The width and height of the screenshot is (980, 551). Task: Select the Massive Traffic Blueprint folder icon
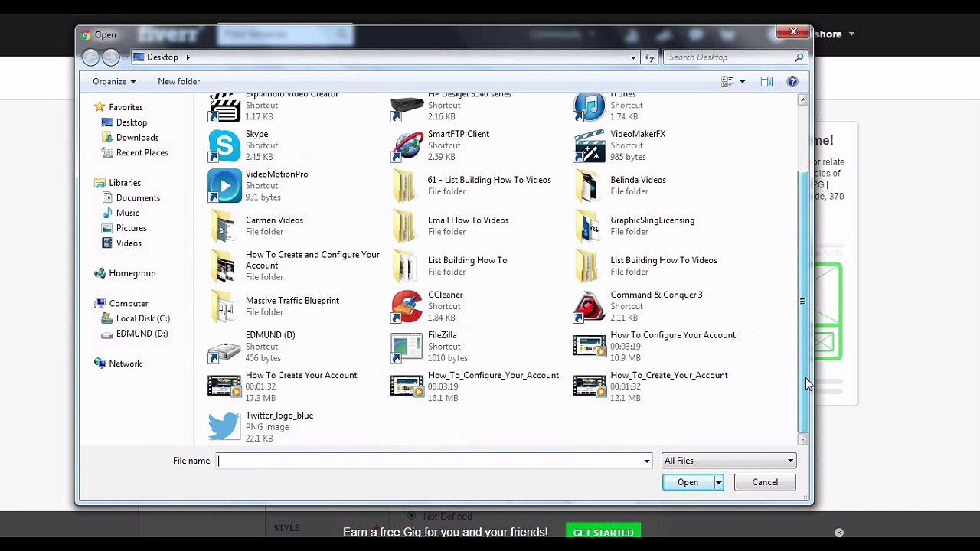(x=224, y=306)
